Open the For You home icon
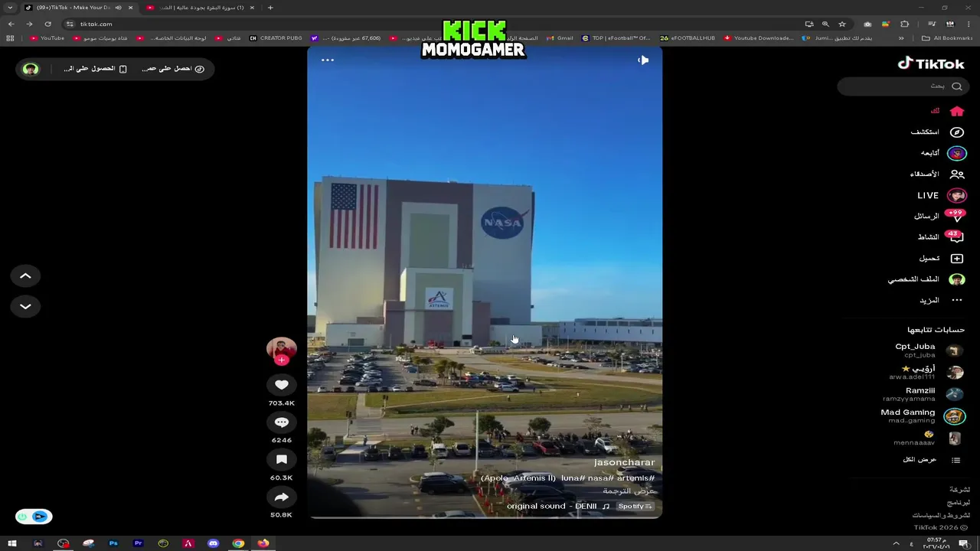The height and width of the screenshot is (551, 980). (956, 111)
